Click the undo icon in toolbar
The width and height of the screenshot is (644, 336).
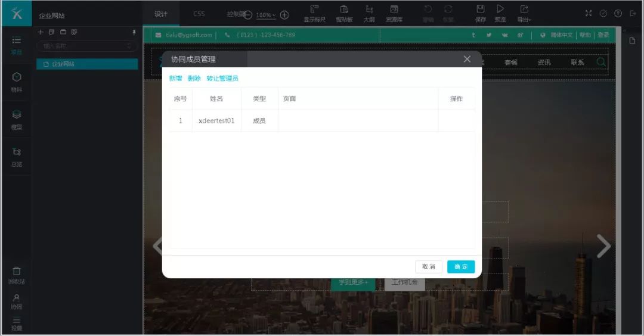428,10
